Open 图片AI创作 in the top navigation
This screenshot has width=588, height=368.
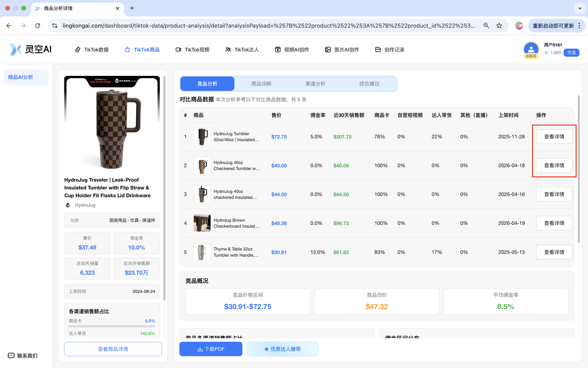(x=342, y=50)
